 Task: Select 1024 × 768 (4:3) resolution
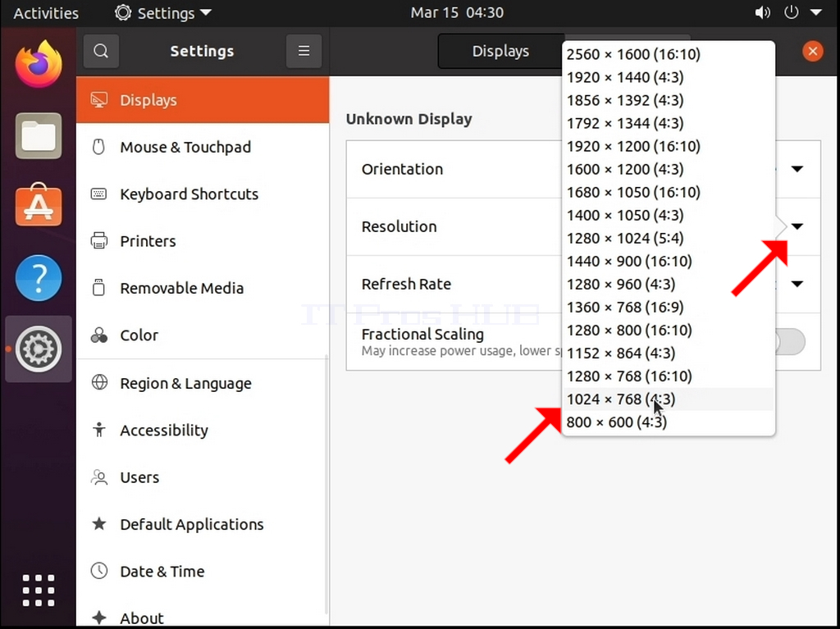[x=668, y=399]
